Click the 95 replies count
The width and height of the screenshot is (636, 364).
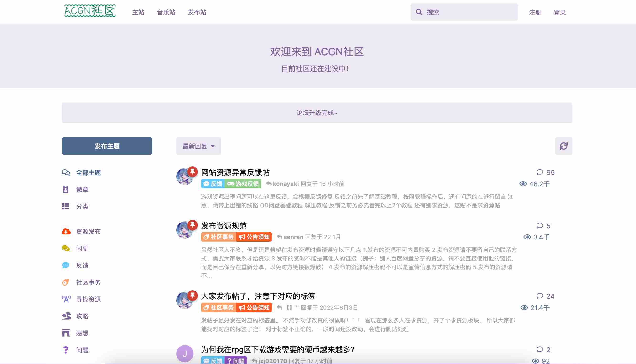(545, 172)
